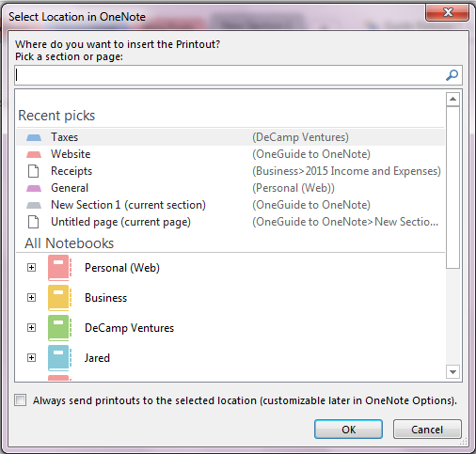
Task: Click the red Website section icon
Action: 34,154
